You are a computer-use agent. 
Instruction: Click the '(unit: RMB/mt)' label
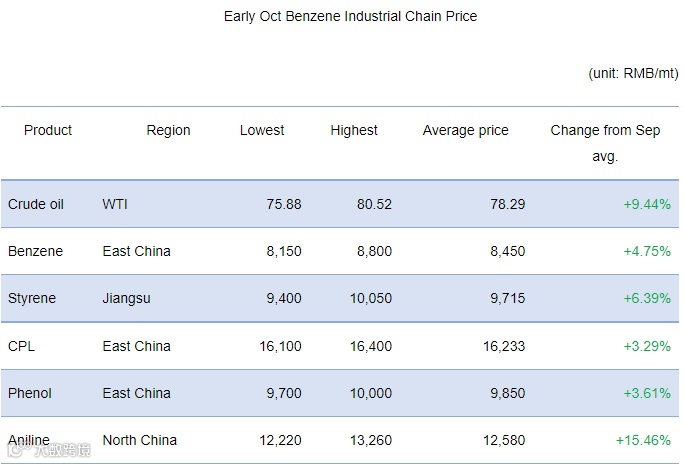pyautogui.click(x=633, y=74)
